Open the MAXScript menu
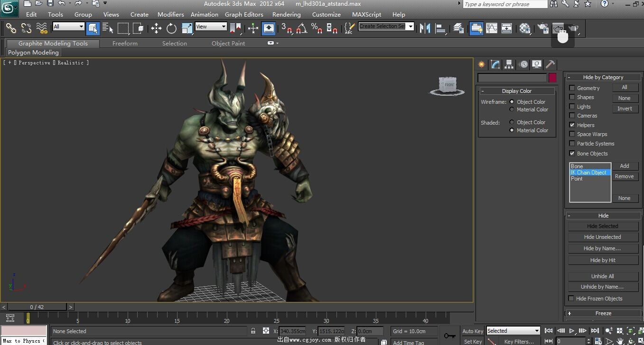Screen dimensions: 644x345 click(x=366, y=15)
